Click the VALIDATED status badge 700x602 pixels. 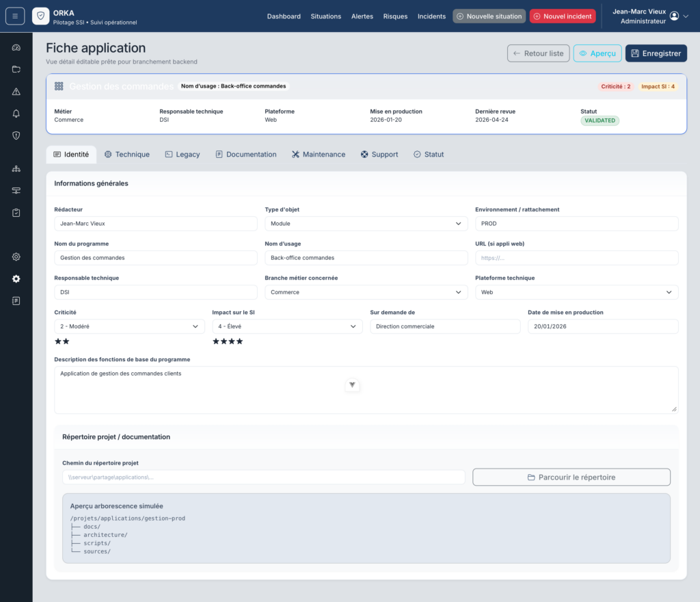click(x=600, y=120)
